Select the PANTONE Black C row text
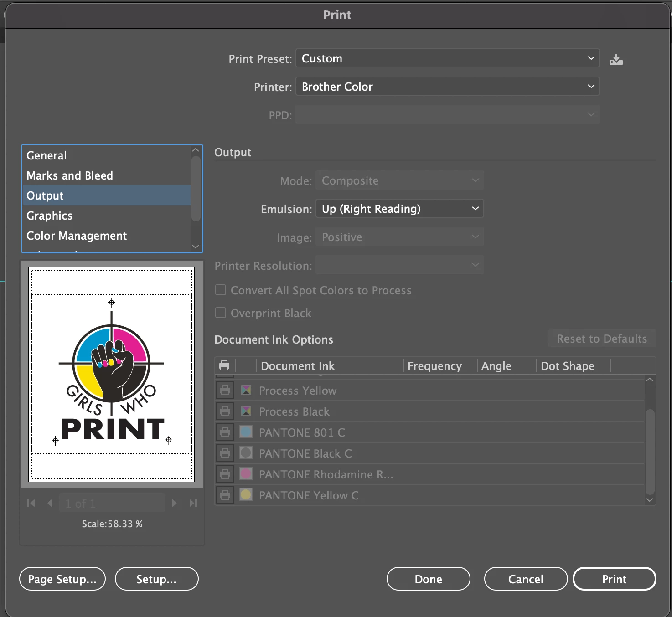Image resolution: width=672 pixels, height=617 pixels. pyautogui.click(x=305, y=453)
